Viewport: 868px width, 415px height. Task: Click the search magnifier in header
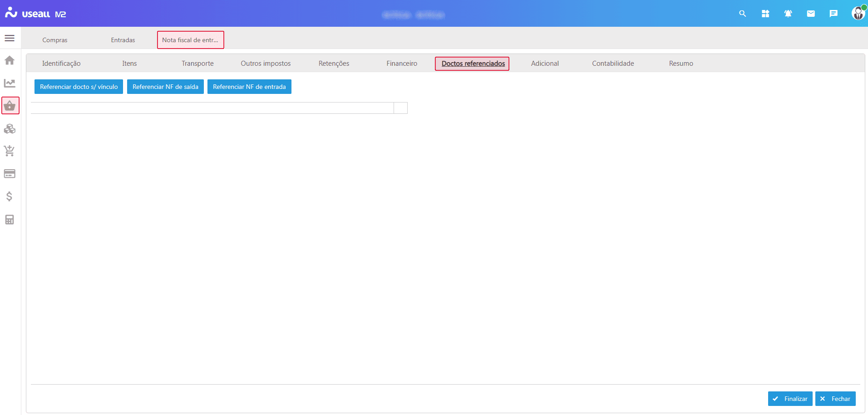743,14
